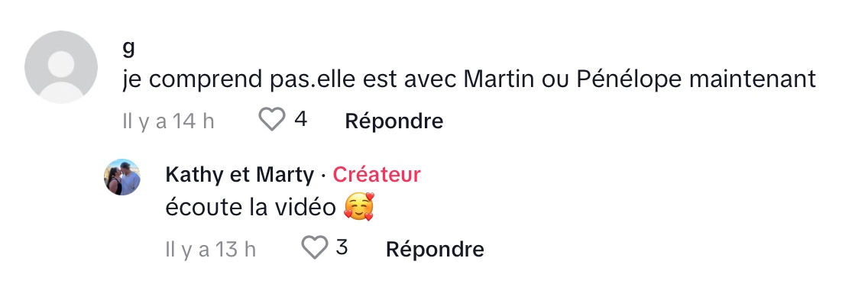Open the username g profile link
868x284 pixels.
tap(128, 50)
